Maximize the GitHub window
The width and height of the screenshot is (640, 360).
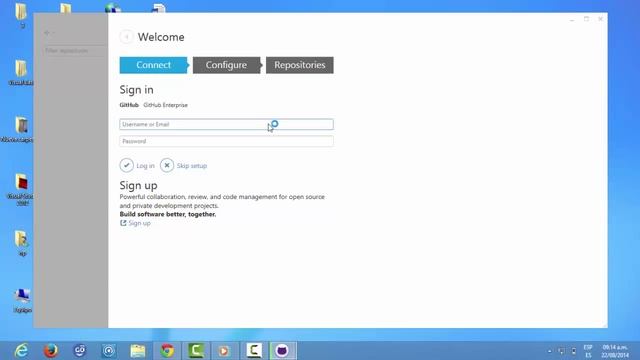(x=587, y=19)
